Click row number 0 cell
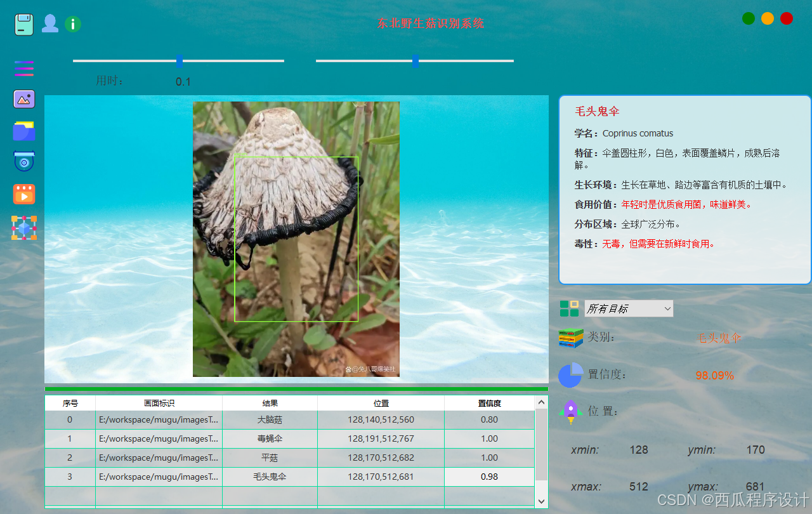Viewport: 812px width, 514px height. pos(70,419)
